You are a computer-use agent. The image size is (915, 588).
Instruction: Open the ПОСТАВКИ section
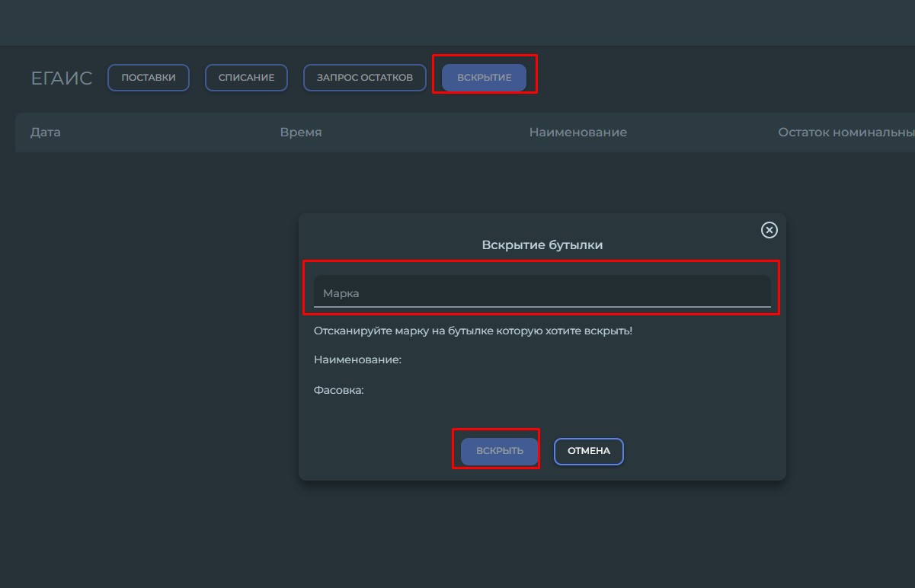pos(149,78)
